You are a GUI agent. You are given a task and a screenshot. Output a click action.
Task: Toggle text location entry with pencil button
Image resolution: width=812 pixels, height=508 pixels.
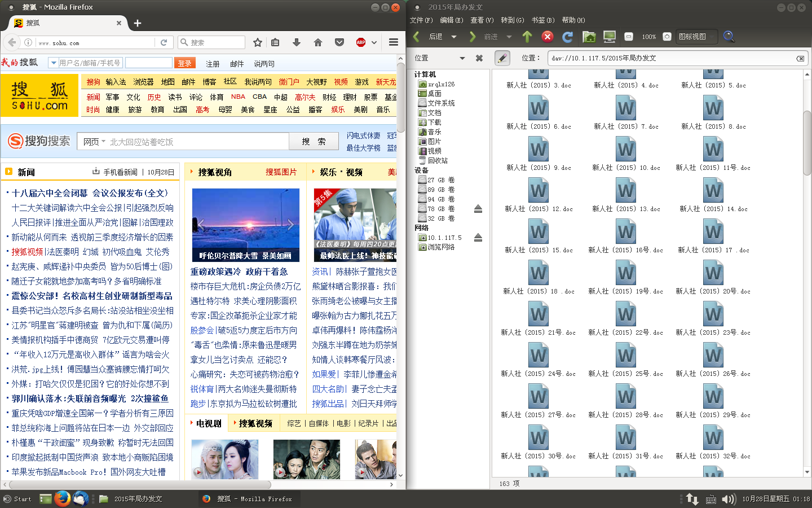502,58
